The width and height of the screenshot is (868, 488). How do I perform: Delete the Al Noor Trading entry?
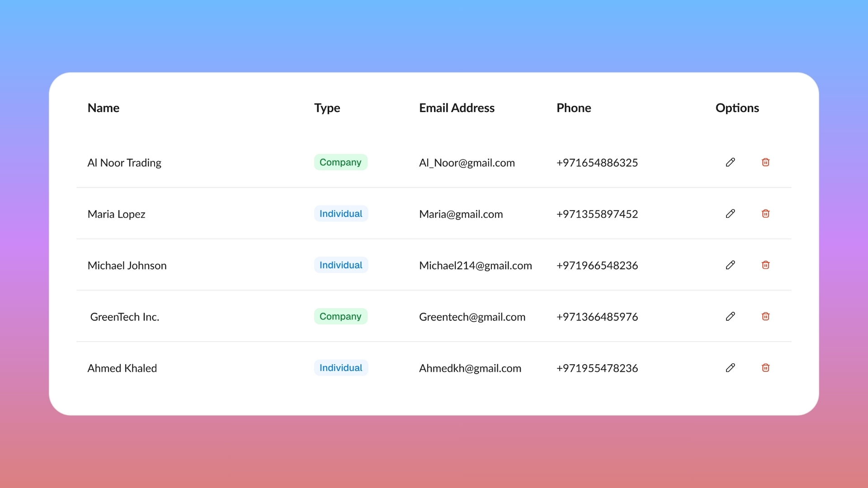click(765, 162)
